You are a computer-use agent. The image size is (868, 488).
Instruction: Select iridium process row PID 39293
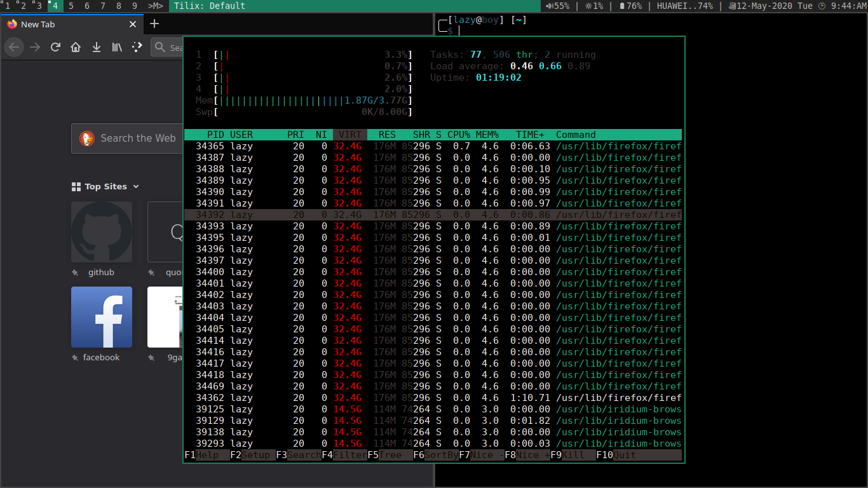tap(433, 444)
